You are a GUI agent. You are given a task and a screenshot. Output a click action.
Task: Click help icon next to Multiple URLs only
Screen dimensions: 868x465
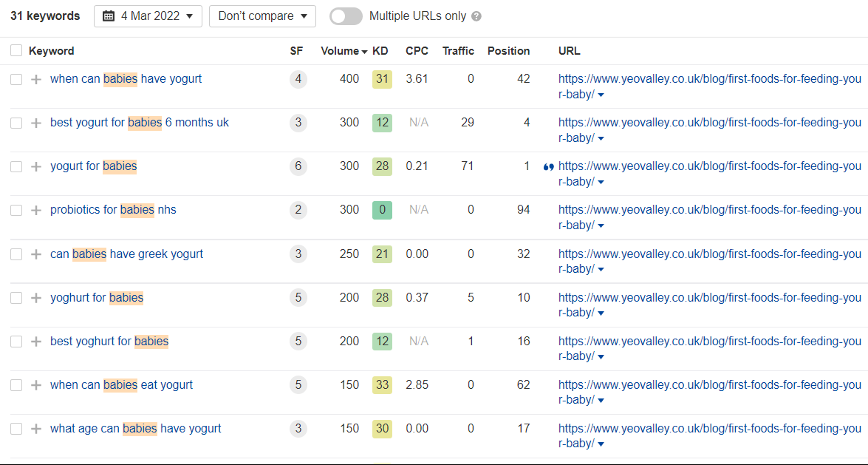point(476,16)
